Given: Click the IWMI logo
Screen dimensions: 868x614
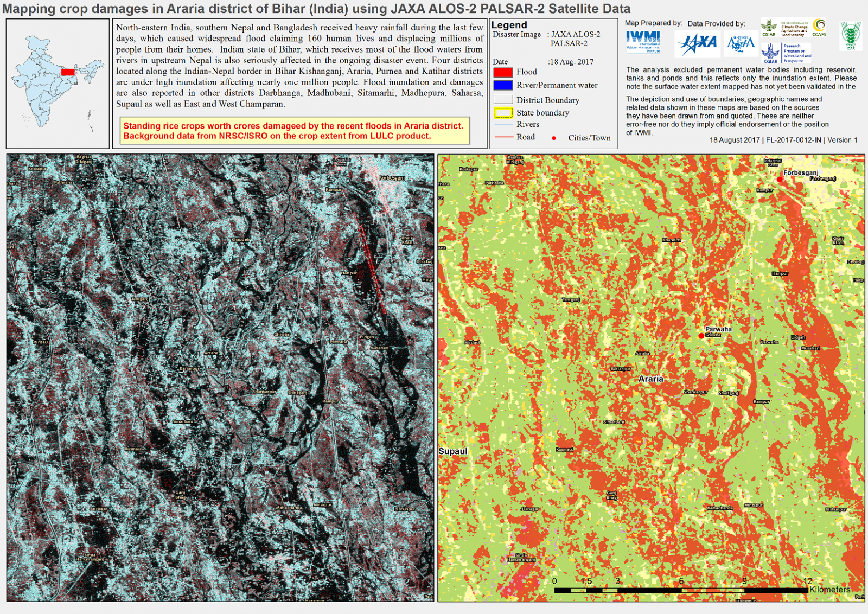Looking at the screenshot, I should (x=643, y=42).
